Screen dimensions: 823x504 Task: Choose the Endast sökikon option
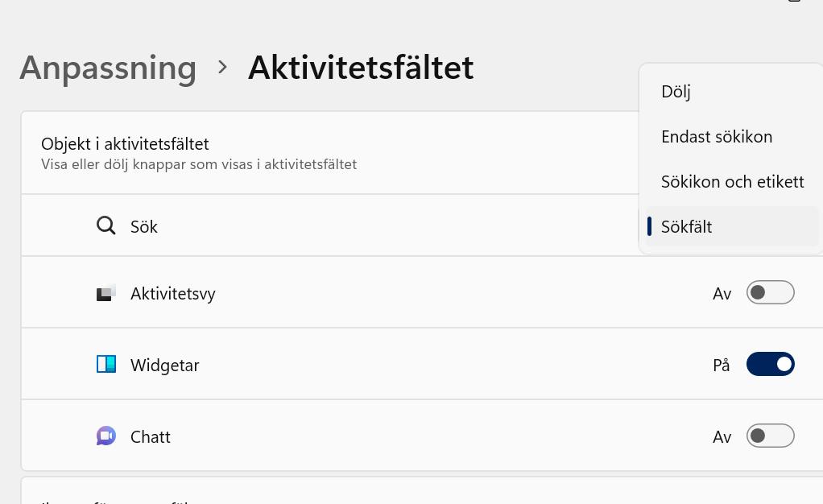(x=716, y=137)
